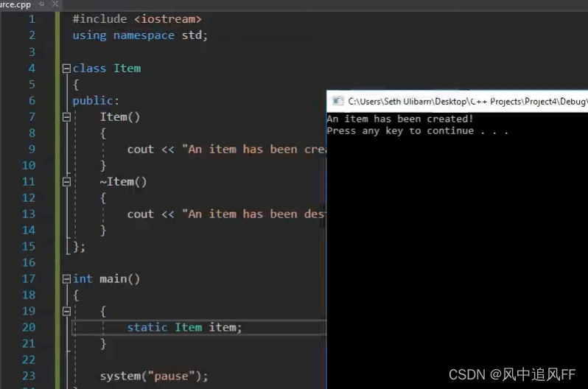Click the 'public:' keyword
This screenshot has width=588, height=389.
[x=96, y=100]
